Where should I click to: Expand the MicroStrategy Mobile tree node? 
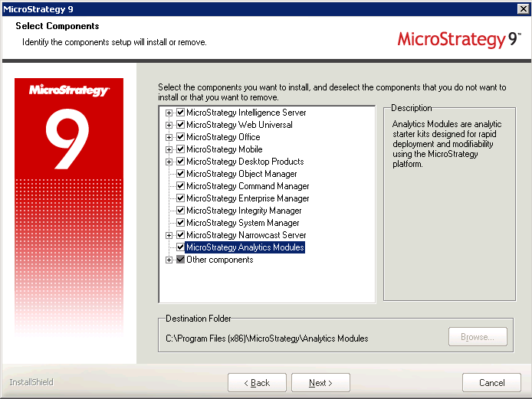[x=169, y=149]
